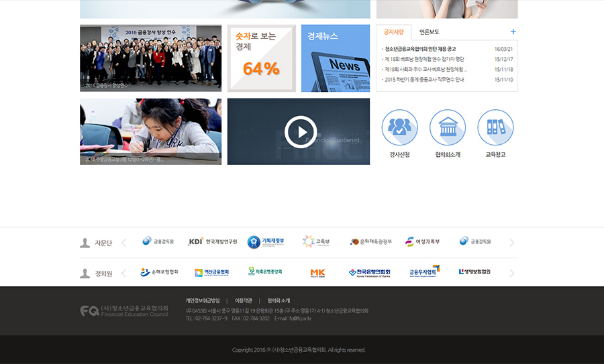
Task: Open the 강사신청 instructor application icon
Action: point(399,128)
